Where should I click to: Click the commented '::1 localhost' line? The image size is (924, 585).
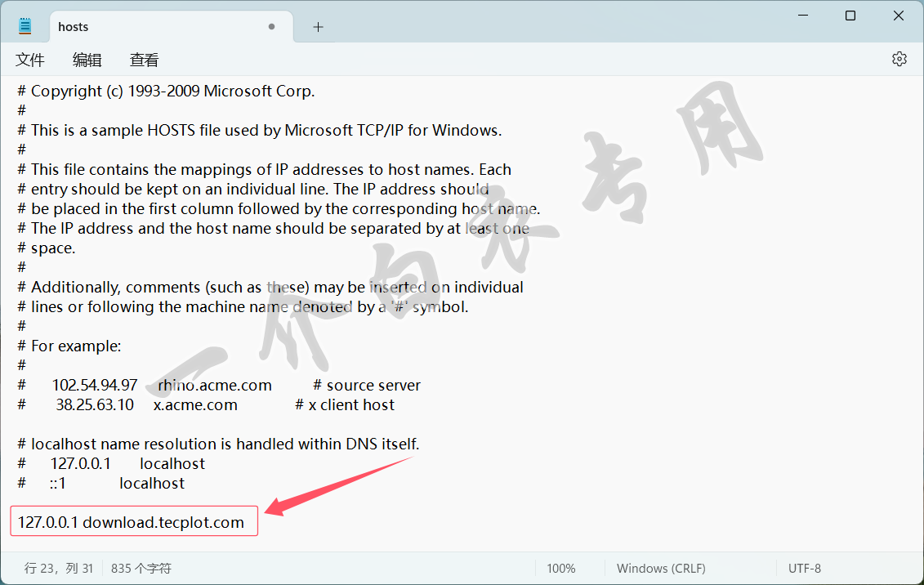(x=100, y=483)
